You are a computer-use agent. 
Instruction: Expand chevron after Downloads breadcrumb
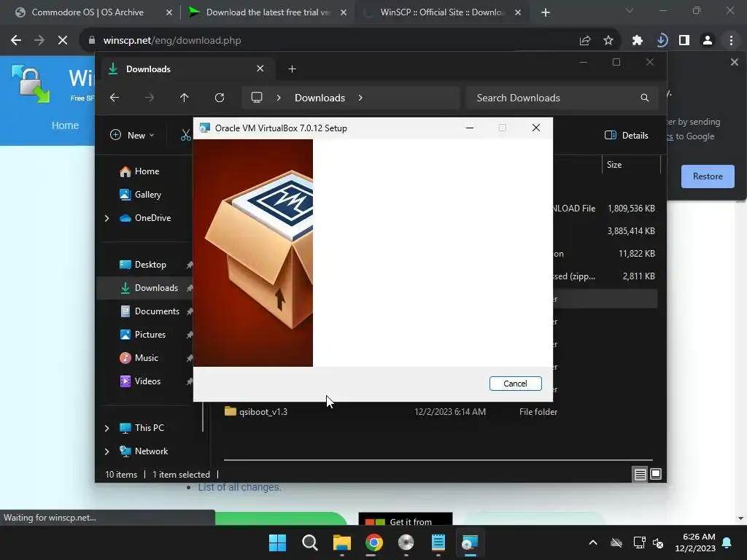360,98
